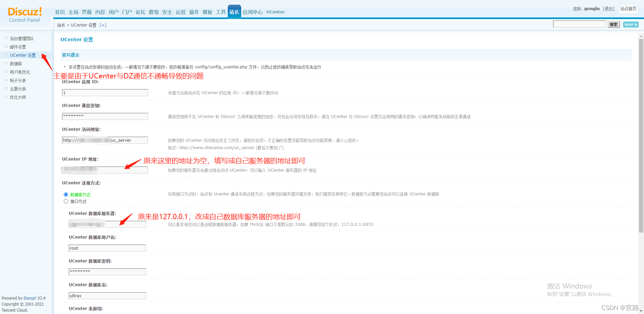Open the 运营 top menu
This screenshot has width=644, height=314.
click(x=181, y=12)
